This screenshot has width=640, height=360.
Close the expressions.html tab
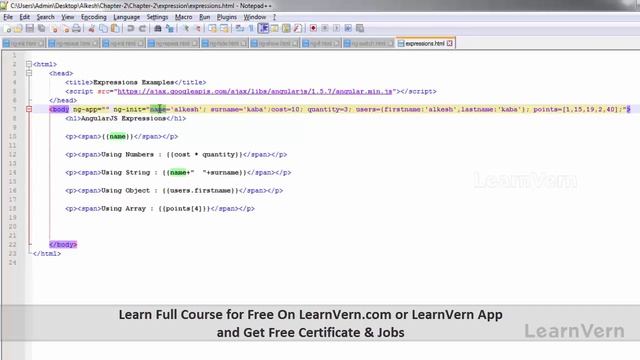(449, 43)
